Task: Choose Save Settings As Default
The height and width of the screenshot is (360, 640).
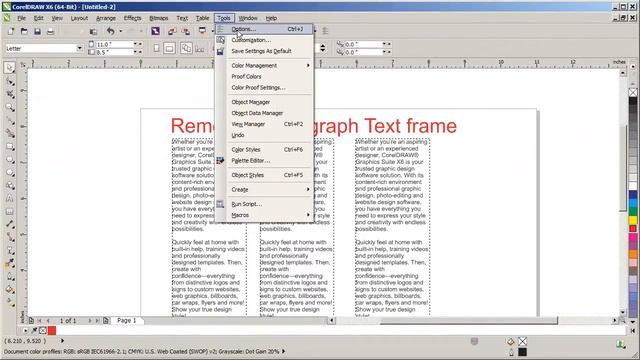Action: (265, 51)
